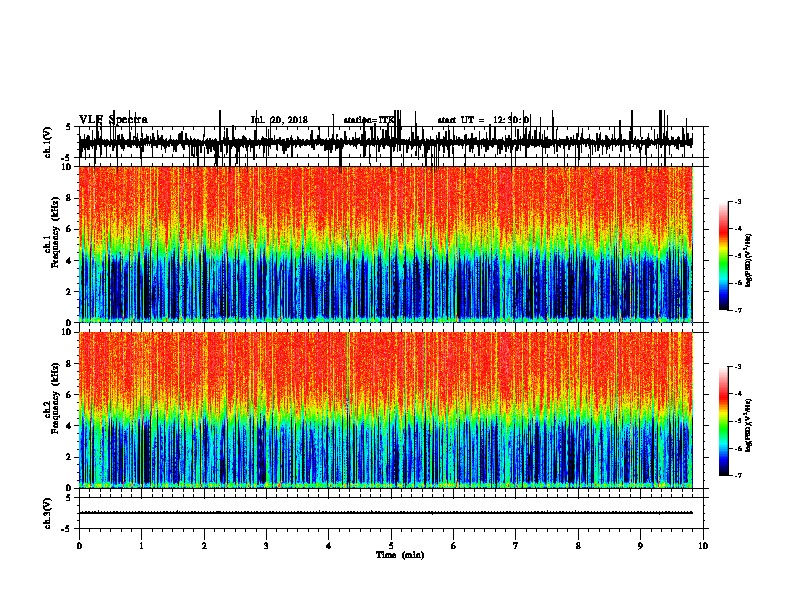Screen dimensions: 792x612
Task: Click inside the ch.1 spectrogram panel
Action: point(386,244)
